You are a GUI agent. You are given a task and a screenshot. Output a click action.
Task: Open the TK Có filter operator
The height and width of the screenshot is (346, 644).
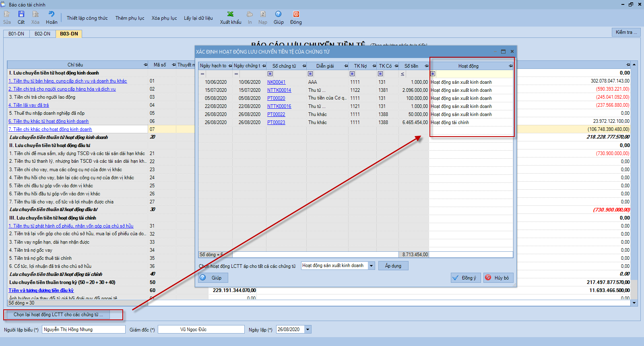point(380,74)
